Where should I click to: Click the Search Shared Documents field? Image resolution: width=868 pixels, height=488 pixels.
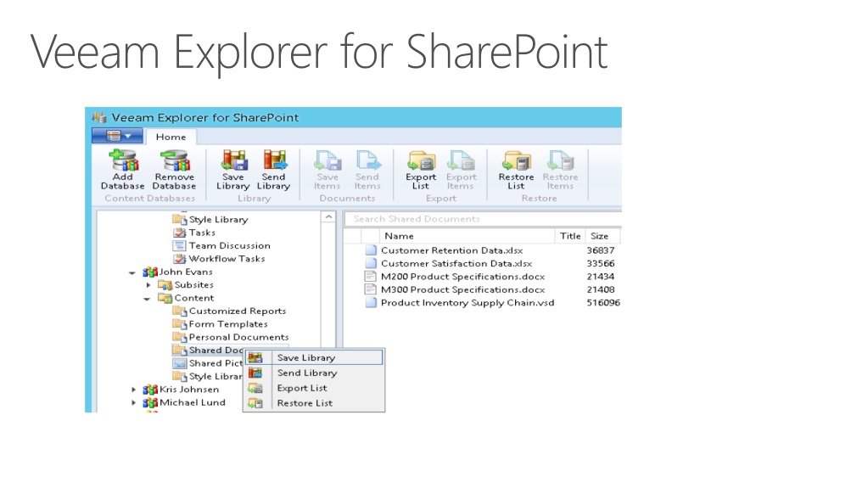[483, 219]
